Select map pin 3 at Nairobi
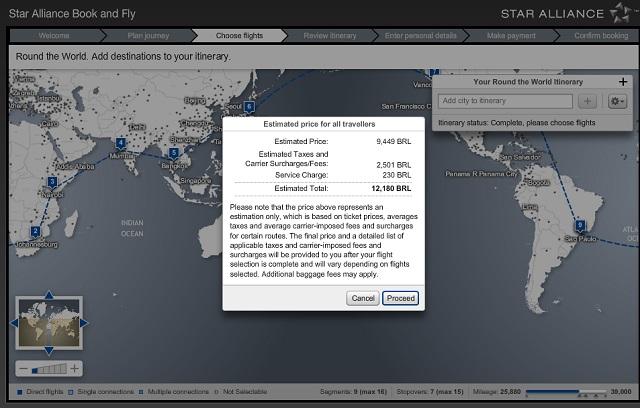Image resolution: width=640 pixels, height=408 pixels. click(x=52, y=182)
